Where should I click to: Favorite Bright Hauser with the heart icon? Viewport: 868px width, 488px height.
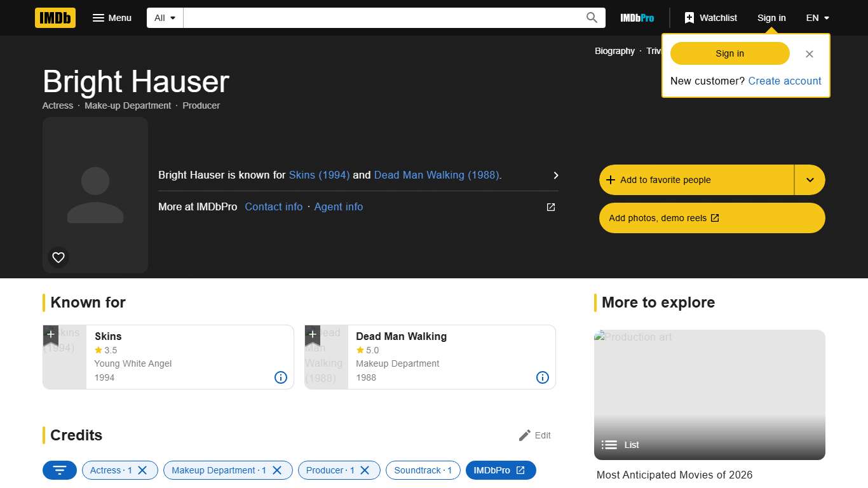58,257
